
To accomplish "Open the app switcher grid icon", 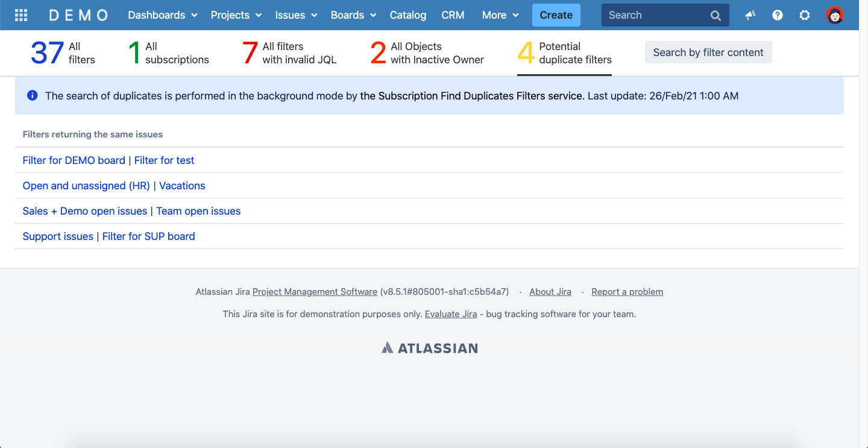I will click(21, 15).
